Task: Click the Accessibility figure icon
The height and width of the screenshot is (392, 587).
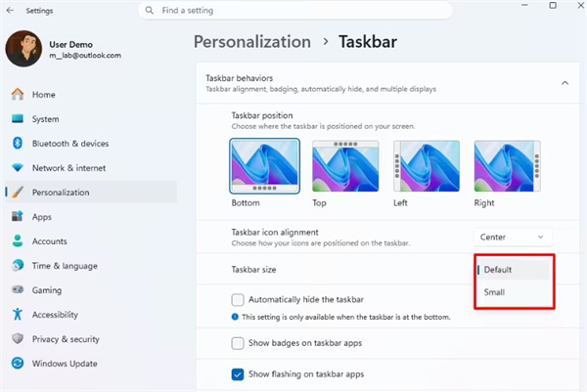Action: point(18,314)
